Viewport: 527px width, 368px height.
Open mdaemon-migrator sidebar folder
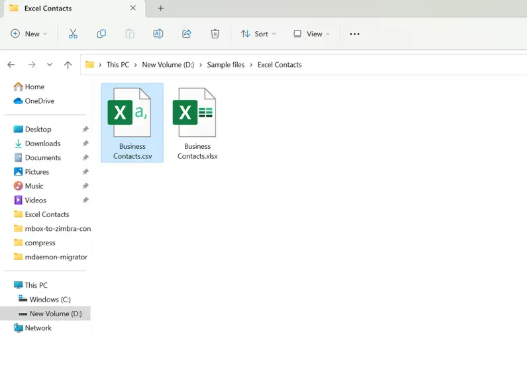click(50, 257)
